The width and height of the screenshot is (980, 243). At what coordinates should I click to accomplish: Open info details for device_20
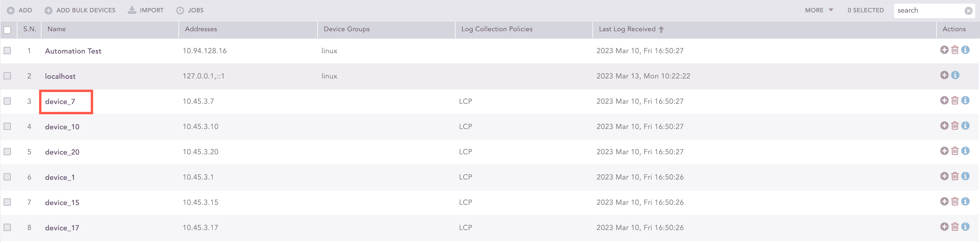click(x=966, y=151)
